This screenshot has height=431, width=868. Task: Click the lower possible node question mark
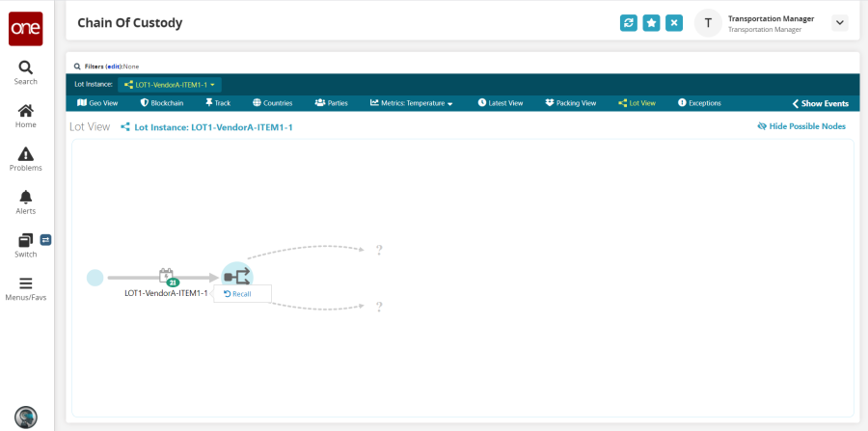379,307
